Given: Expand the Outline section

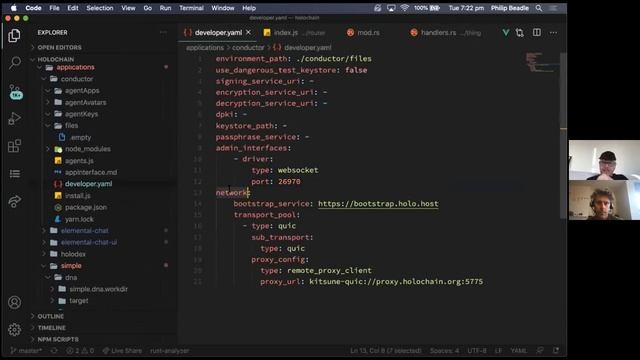Looking at the screenshot, I should (x=51, y=316).
